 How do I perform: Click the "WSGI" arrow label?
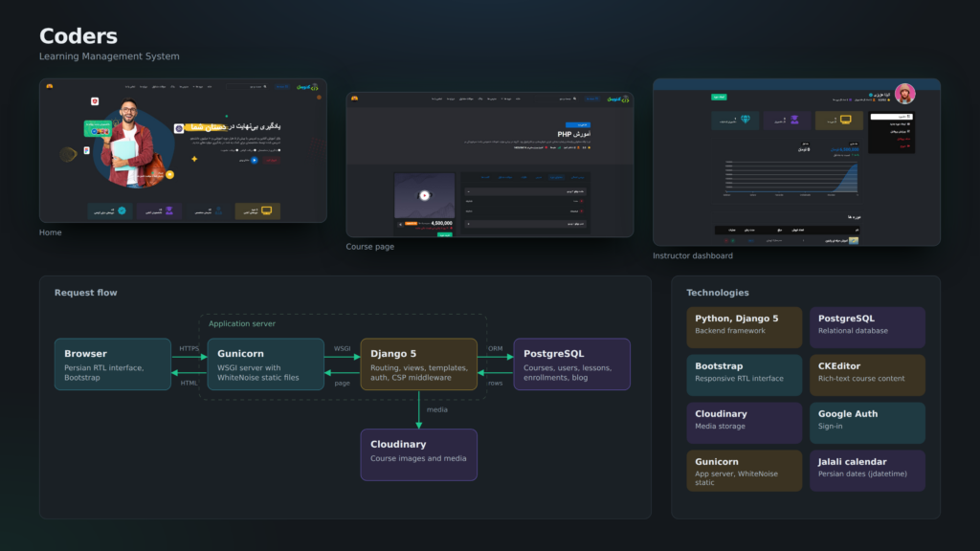coord(342,348)
